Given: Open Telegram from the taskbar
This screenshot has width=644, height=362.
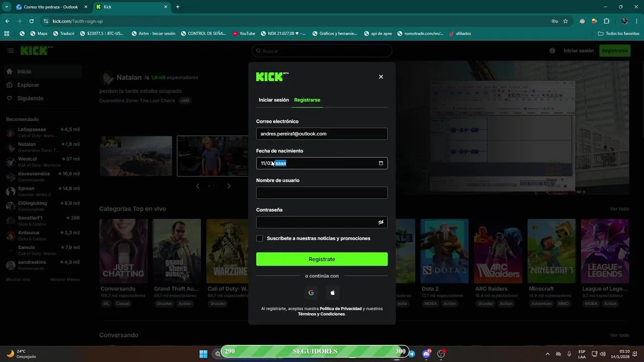Looking at the screenshot, I should 412,353.
